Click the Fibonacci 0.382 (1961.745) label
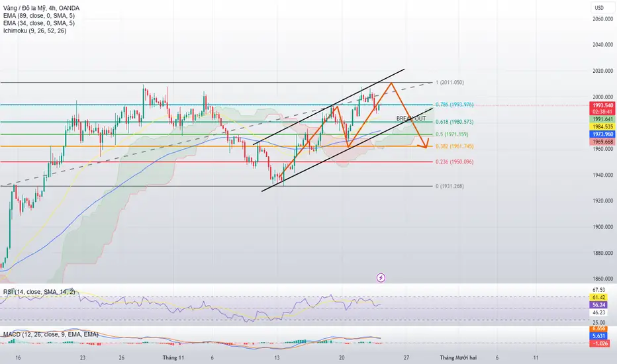Screen dimensions: 617x364 coord(455,146)
